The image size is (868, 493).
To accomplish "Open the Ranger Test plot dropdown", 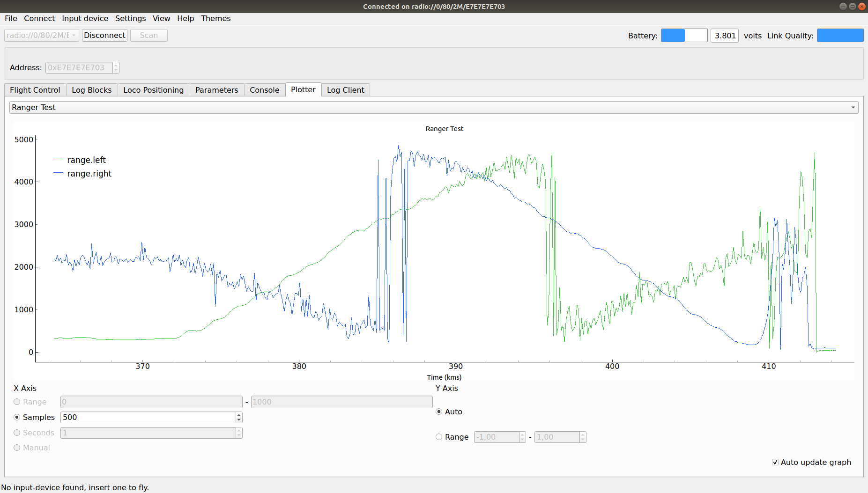I will pos(433,108).
